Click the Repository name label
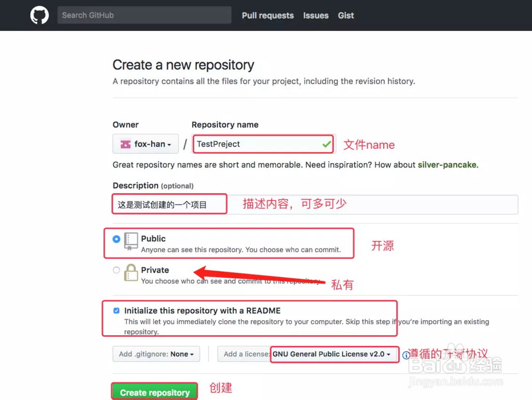532x400 pixels. pyautogui.click(x=225, y=124)
